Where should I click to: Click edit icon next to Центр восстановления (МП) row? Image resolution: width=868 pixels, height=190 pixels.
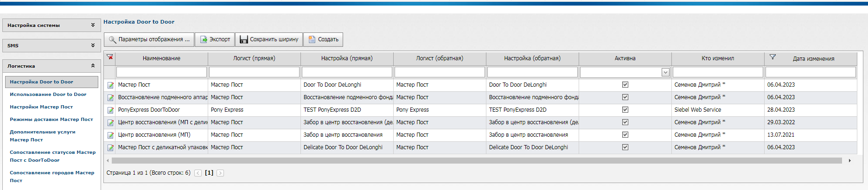[110, 135]
